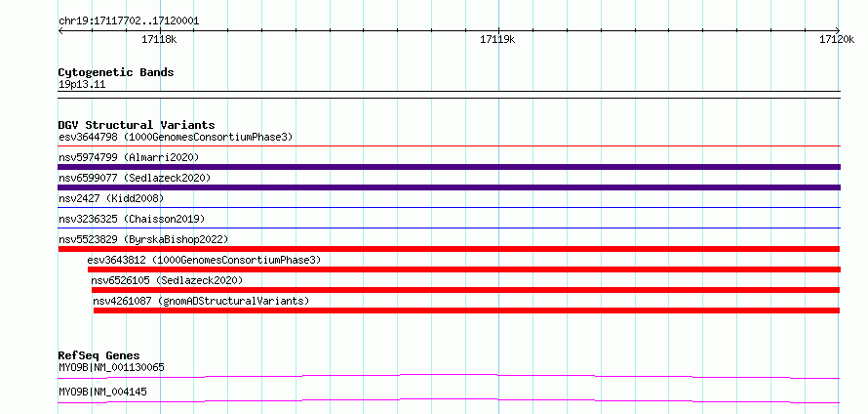
Task: Click the 17118k ruler tick label
Action: (159, 39)
